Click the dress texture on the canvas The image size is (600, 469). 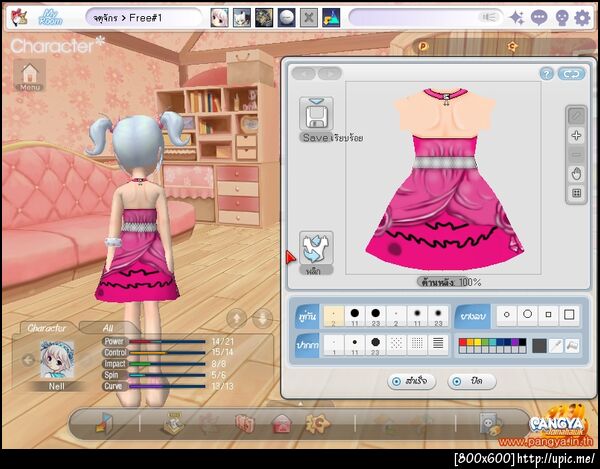[445, 179]
